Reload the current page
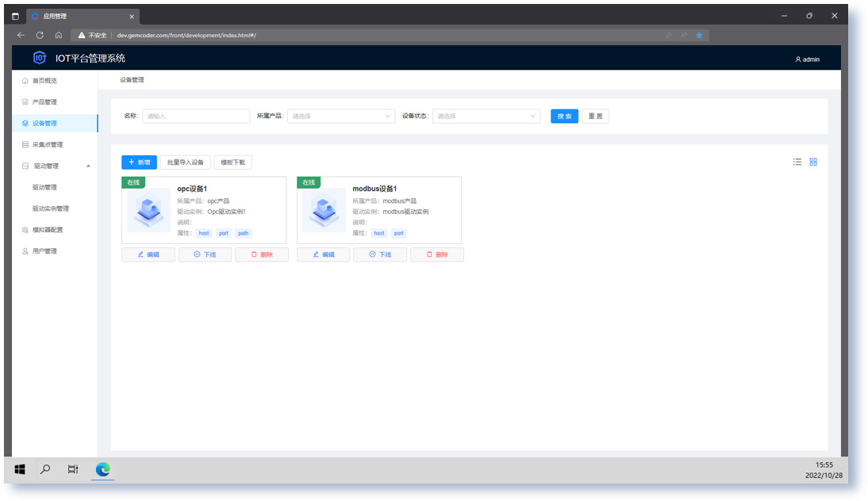Screen dimensions: 868x501 [40, 35]
